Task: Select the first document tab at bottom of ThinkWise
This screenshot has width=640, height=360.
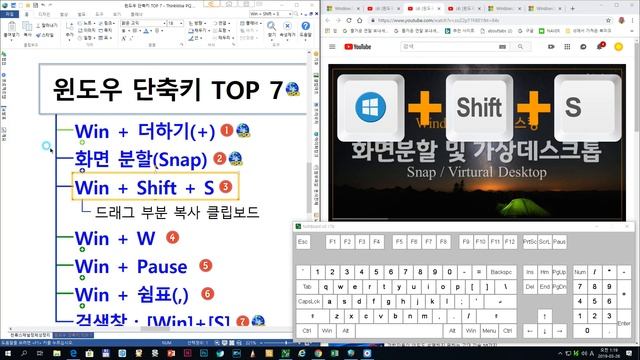Action: (30, 335)
